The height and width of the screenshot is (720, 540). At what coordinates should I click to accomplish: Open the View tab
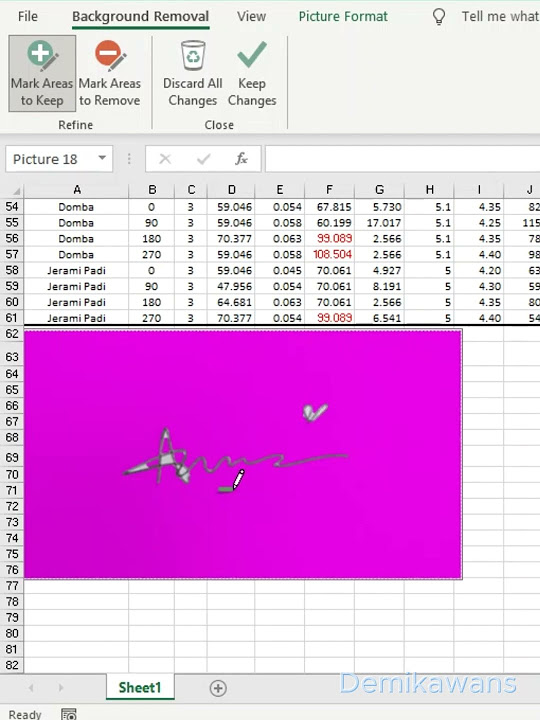tap(251, 17)
